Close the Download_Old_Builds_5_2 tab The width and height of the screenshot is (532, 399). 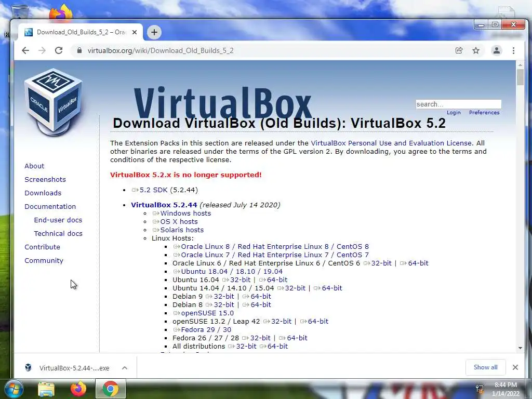(135, 32)
